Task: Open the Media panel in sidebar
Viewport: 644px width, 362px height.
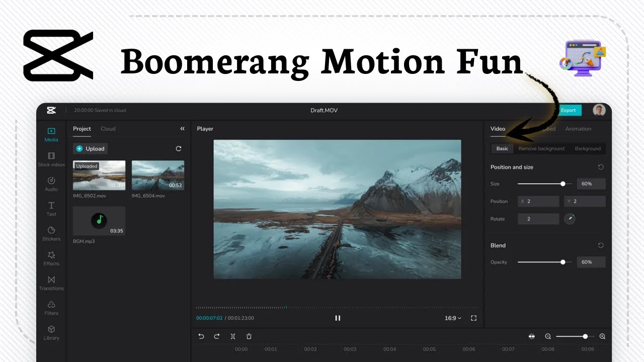Action: pyautogui.click(x=51, y=135)
